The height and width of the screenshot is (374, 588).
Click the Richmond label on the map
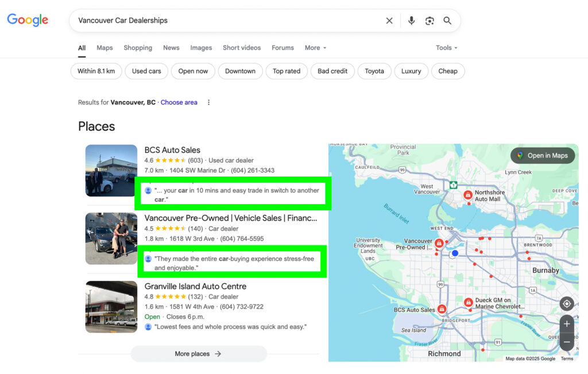444,354
